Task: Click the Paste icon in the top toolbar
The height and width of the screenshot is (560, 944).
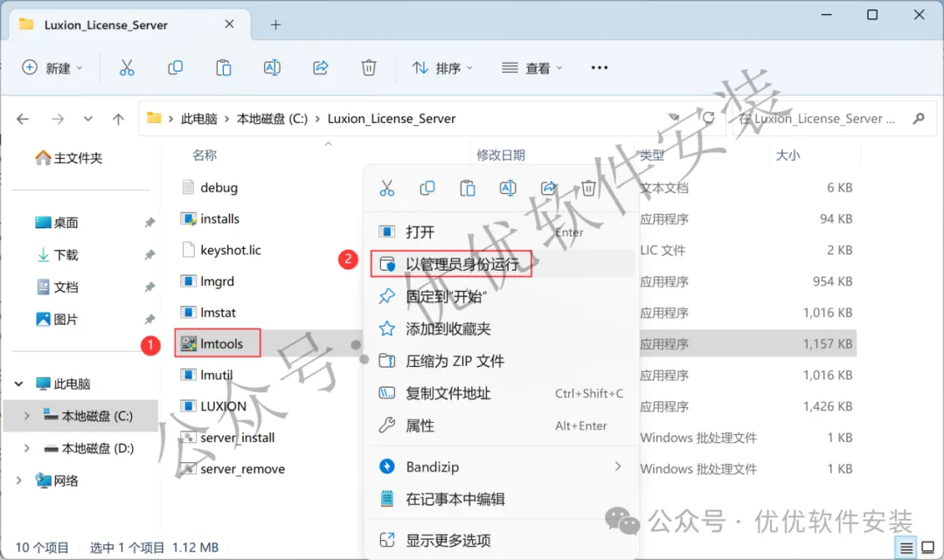Action: tap(224, 68)
